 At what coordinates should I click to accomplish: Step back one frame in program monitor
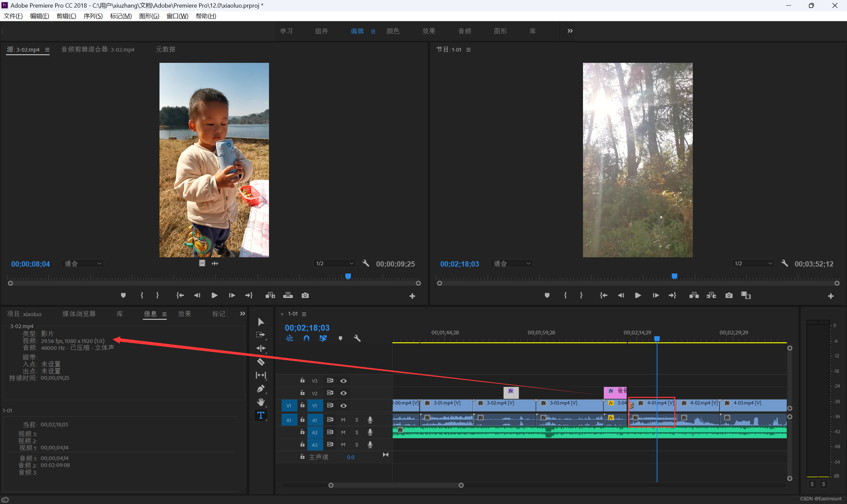[x=621, y=295]
